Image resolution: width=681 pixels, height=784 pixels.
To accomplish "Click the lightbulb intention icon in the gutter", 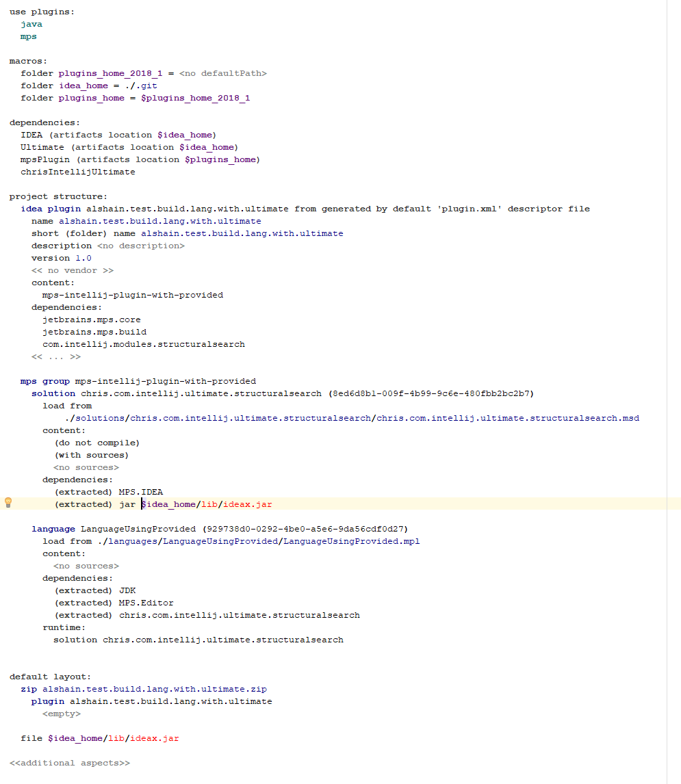I will pos(8,503).
